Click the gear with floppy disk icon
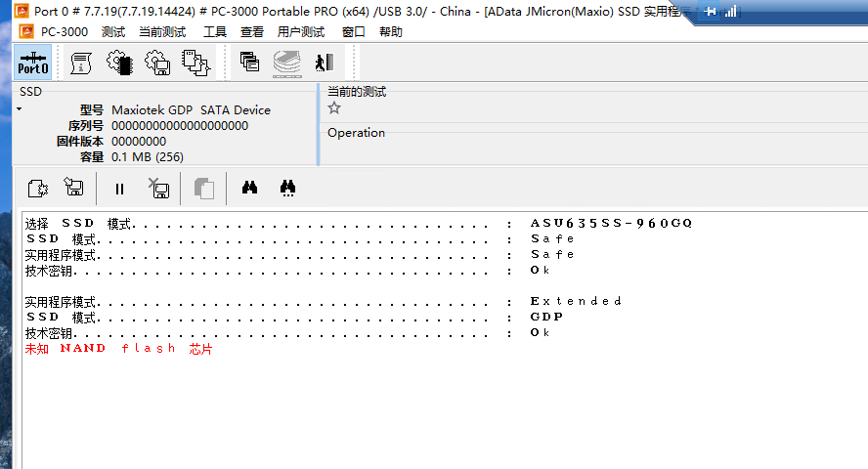 pos(157,64)
